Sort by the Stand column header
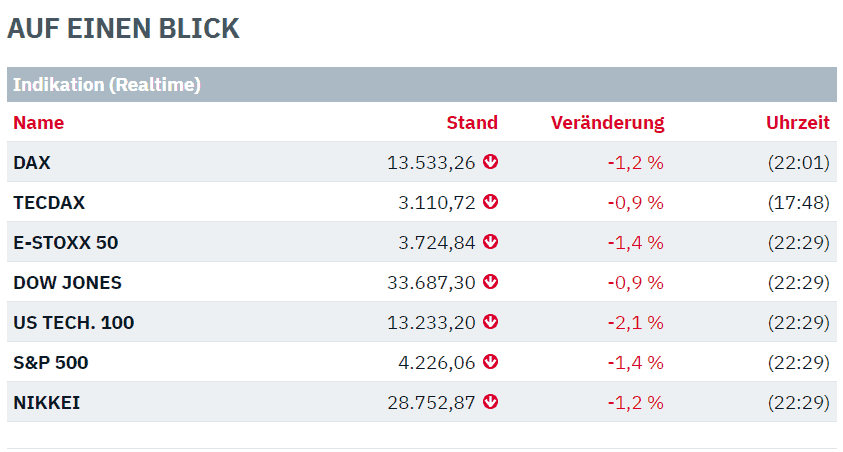The height and width of the screenshot is (452, 843). 472,123
